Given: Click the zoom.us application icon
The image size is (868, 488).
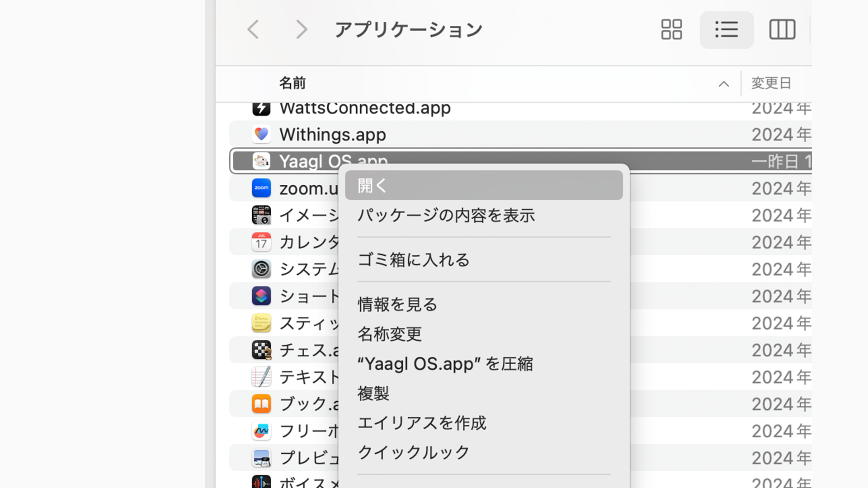Looking at the screenshot, I should point(261,188).
